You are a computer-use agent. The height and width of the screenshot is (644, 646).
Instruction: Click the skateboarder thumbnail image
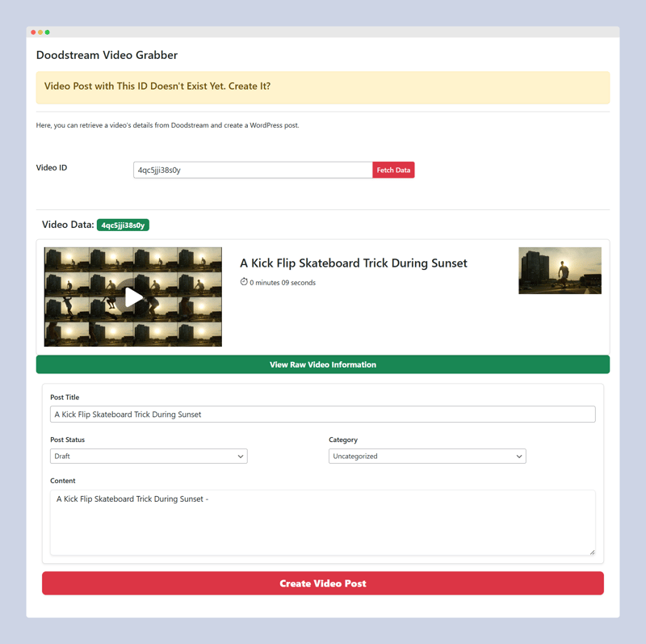tap(560, 271)
